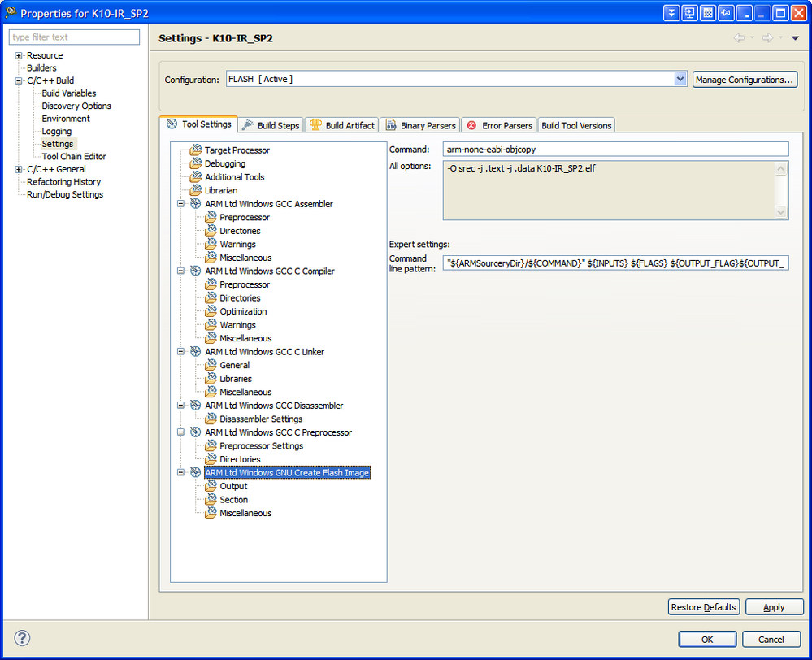The image size is (812, 660).
Task: Open the help question mark icon
Action: pyautogui.click(x=22, y=638)
